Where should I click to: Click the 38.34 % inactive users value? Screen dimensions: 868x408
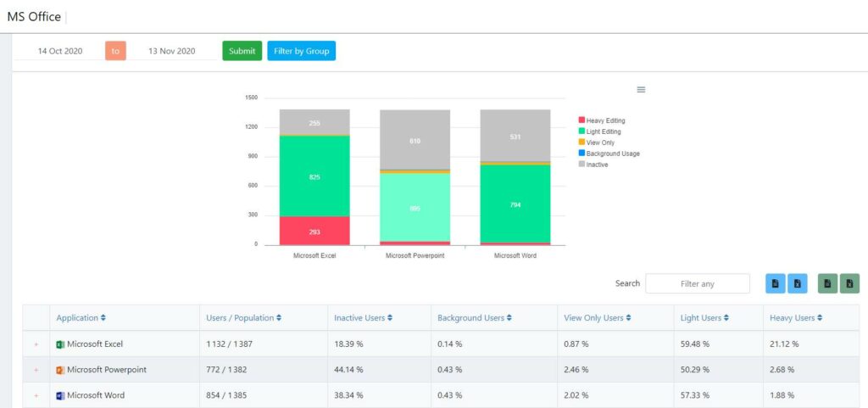(x=348, y=396)
